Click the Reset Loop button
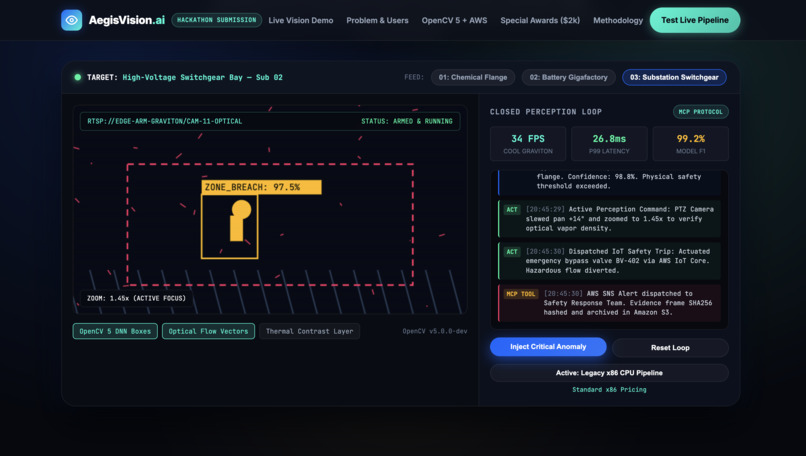This screenshot has height=456, width=806. point(670,348)
